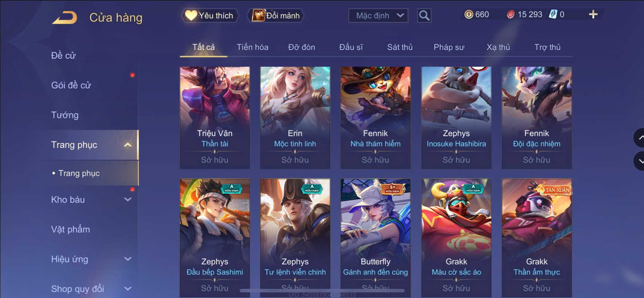Go back using the return arrow icon
The image size is (644, 298).
tap(64, 17)
